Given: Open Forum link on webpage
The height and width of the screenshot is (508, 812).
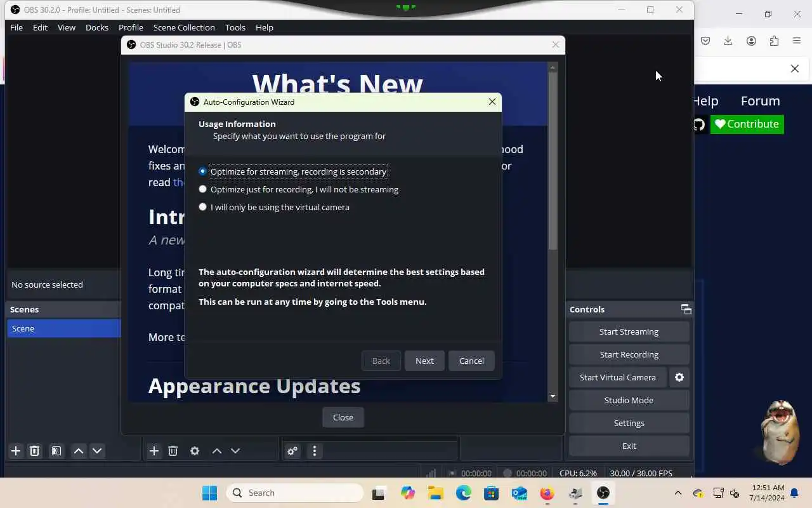Looking at the screenshot, I should tap(760, 101).
